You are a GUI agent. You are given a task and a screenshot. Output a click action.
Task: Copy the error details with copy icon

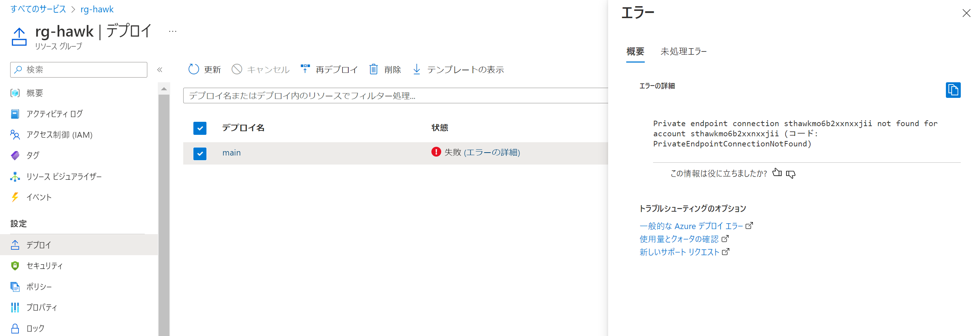pyautogui.click(x=953, y=90)
